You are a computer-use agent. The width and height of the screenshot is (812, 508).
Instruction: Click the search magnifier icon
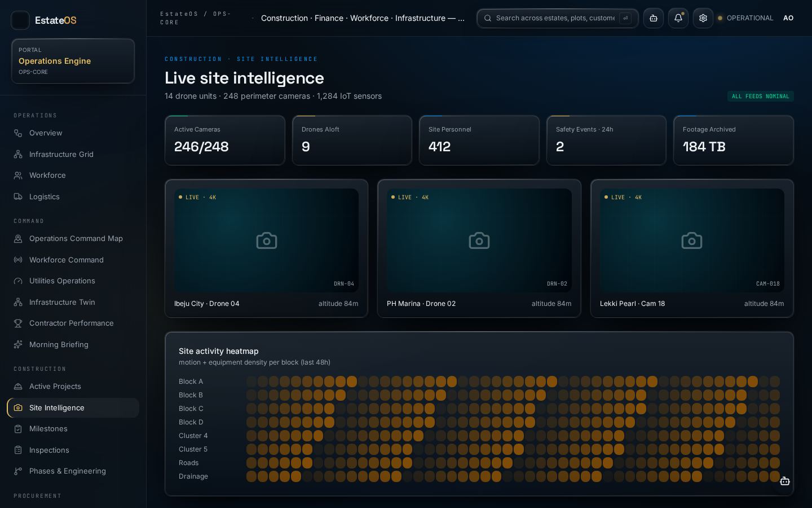(488, 18)
